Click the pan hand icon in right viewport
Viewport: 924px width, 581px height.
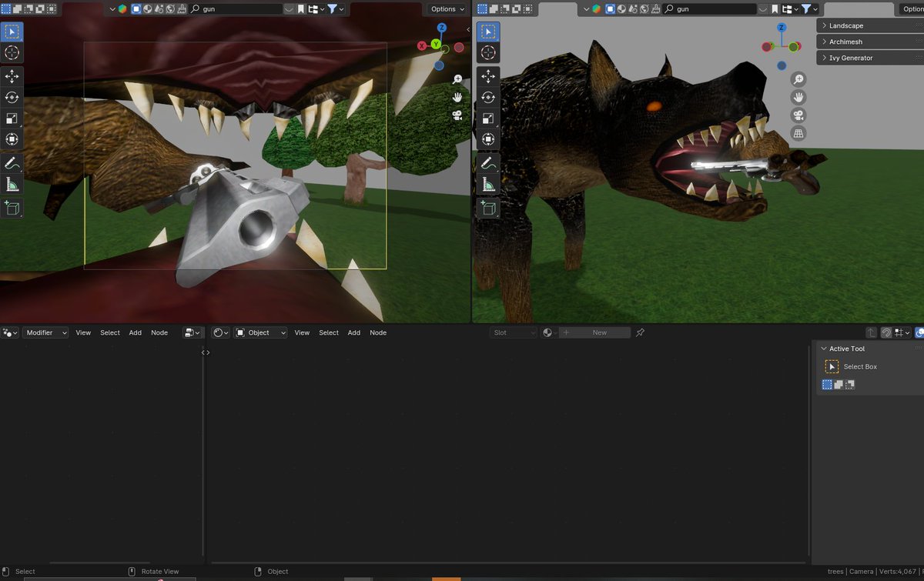(x=798, y=97)
